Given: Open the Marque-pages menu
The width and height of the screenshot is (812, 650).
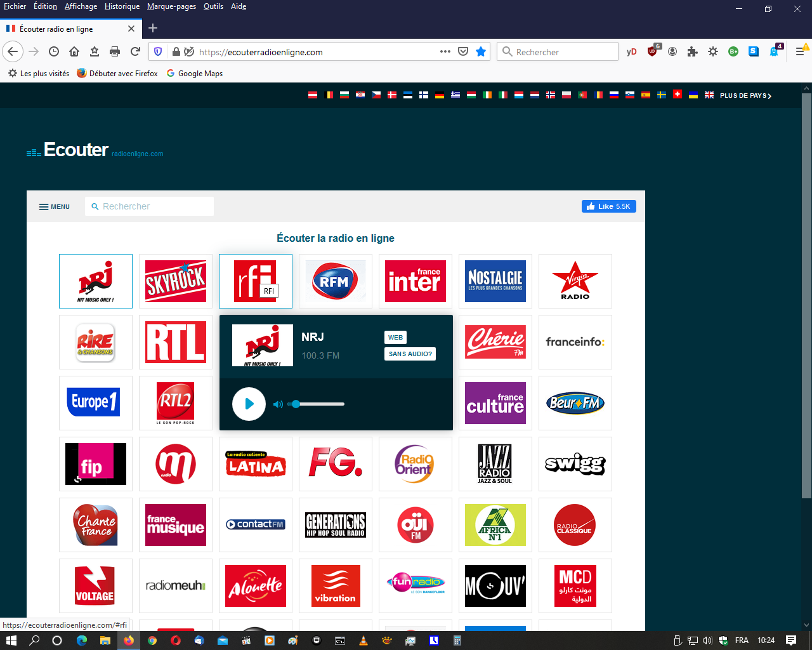Looking at the screenshot, I should 171,6.
